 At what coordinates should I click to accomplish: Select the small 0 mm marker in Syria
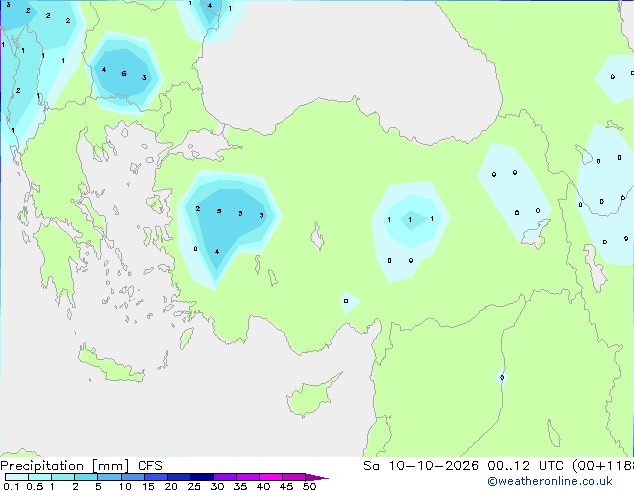pyautogui.click(x=502, y=377)
